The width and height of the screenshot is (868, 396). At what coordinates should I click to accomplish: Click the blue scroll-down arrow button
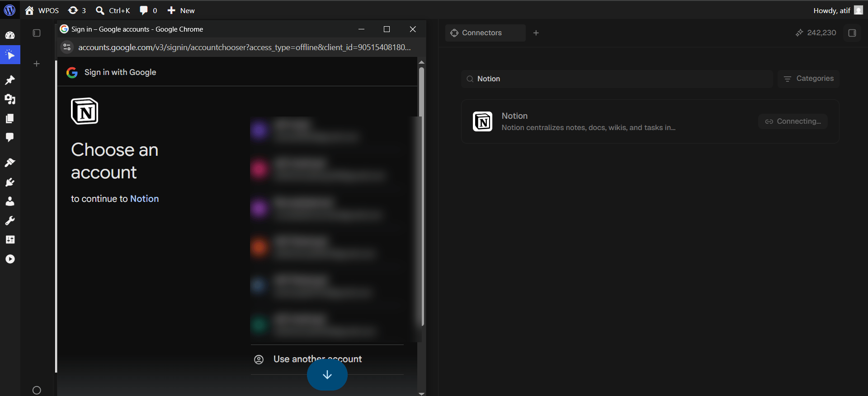pyautogui.click(x=327, y=375)
